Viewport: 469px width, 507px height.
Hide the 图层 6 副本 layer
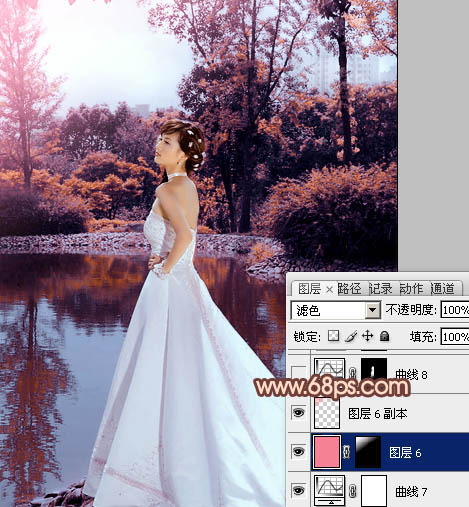(298, 413)
